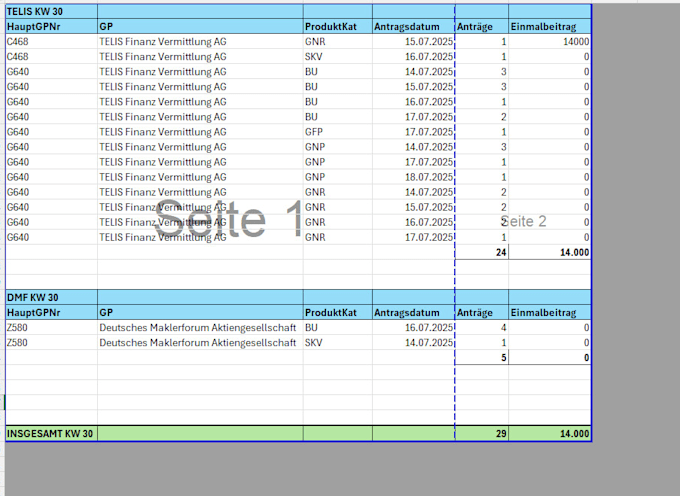
Task: Click G640 in the GFP row
Action: [51, 132]
